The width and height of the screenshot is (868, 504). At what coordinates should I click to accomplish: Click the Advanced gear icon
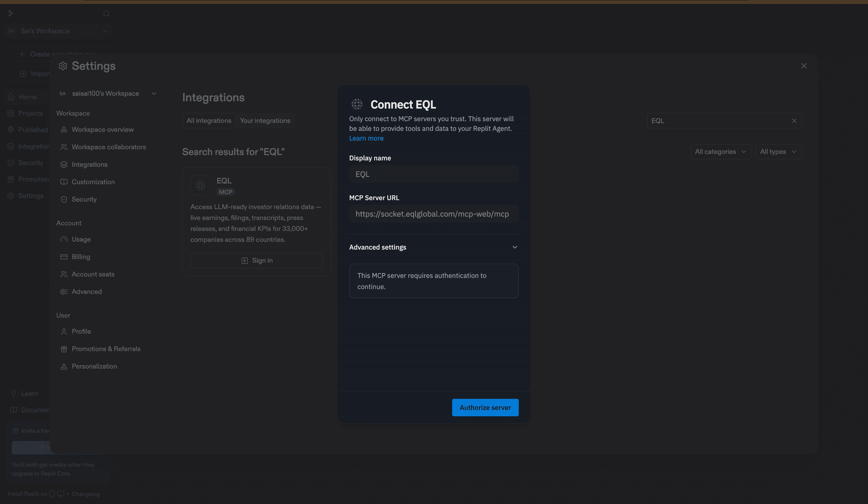pyautogui.click(x=64, y=292)
